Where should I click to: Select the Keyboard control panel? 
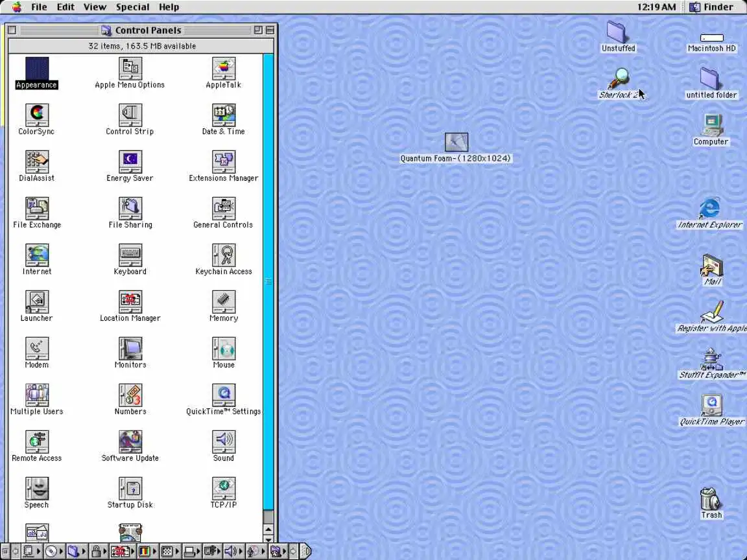(130, 255)
